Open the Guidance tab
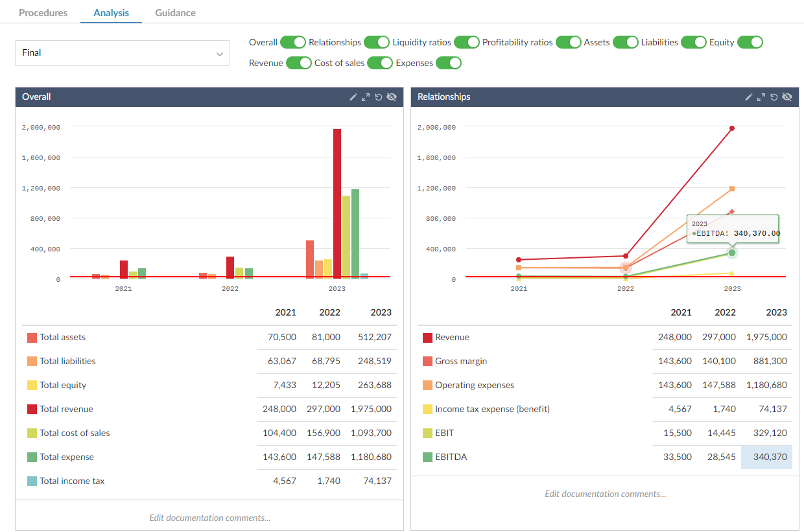The width and height of the screenshot is (804, 532). [175, 13]
